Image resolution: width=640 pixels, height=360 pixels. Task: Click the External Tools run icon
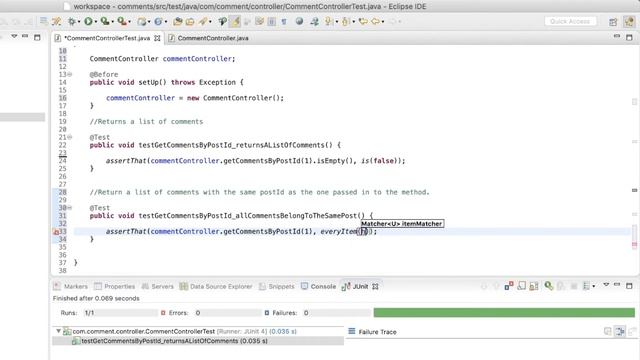point(122,21)
